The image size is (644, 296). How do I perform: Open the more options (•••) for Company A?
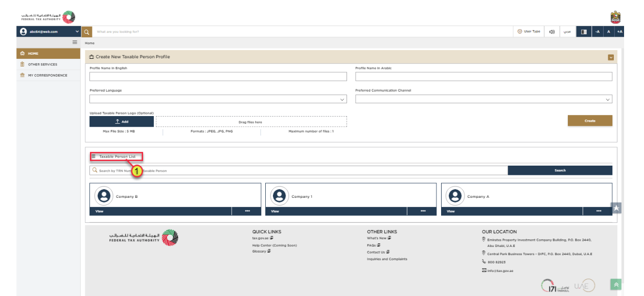click(598, 211)
